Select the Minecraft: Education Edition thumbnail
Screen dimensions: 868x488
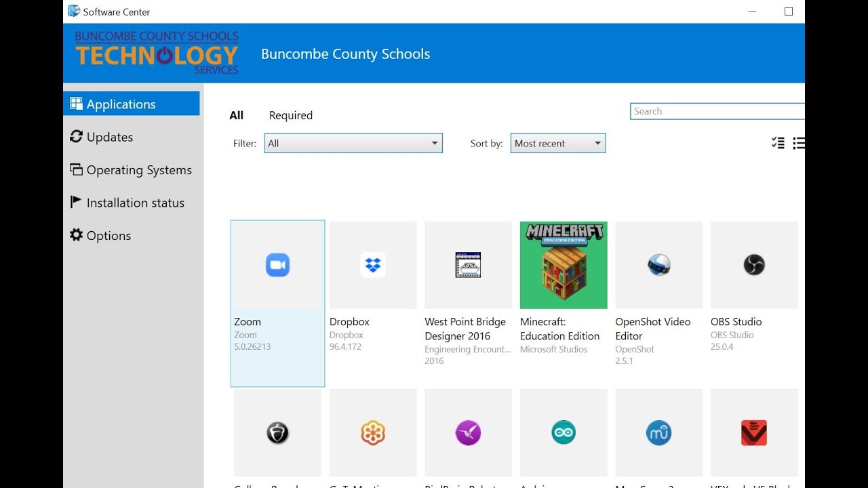tap(564, 265)
